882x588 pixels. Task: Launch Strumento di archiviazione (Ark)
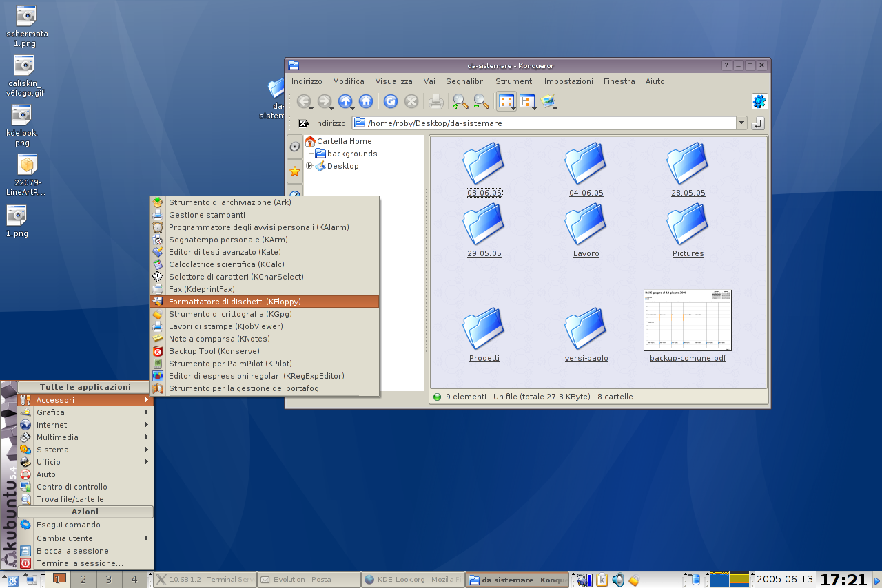pyautogui.click(x=264, y=202)
